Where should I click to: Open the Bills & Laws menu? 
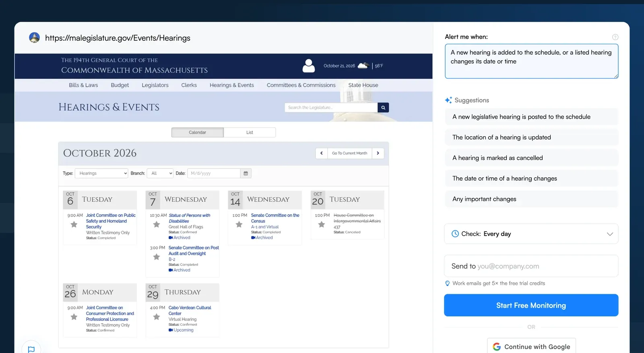(83, 85)
